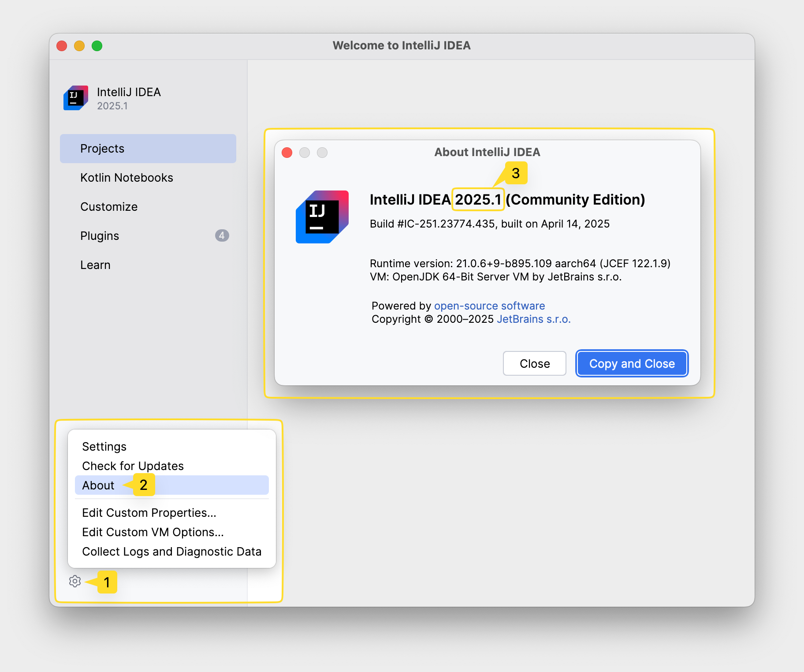Open the open-source software link
This screenshot has width=804, height=672.
pos(489,306)
